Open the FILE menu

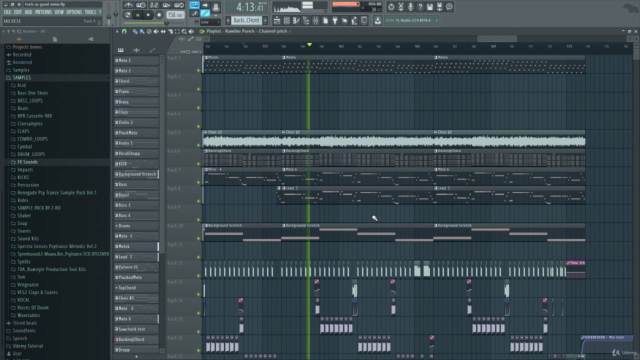coord(7,12)
